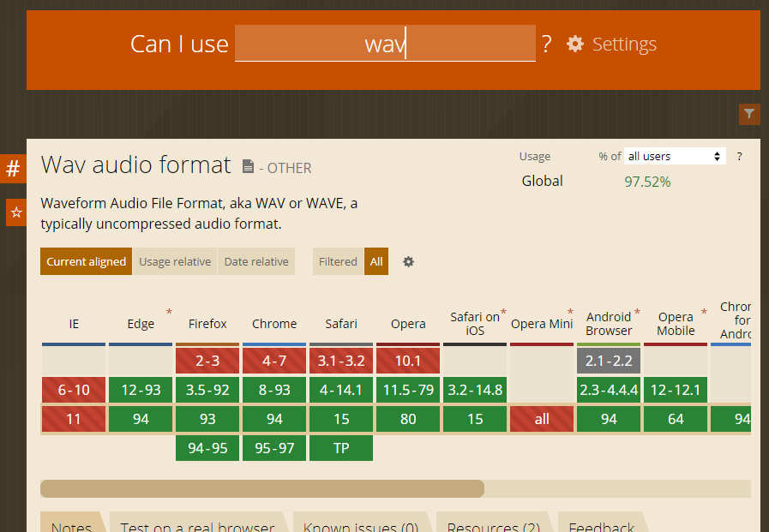Viewport: 769px width, 532px height.
Task: Open table display options gear icon
Action: [x=408, y=261]
